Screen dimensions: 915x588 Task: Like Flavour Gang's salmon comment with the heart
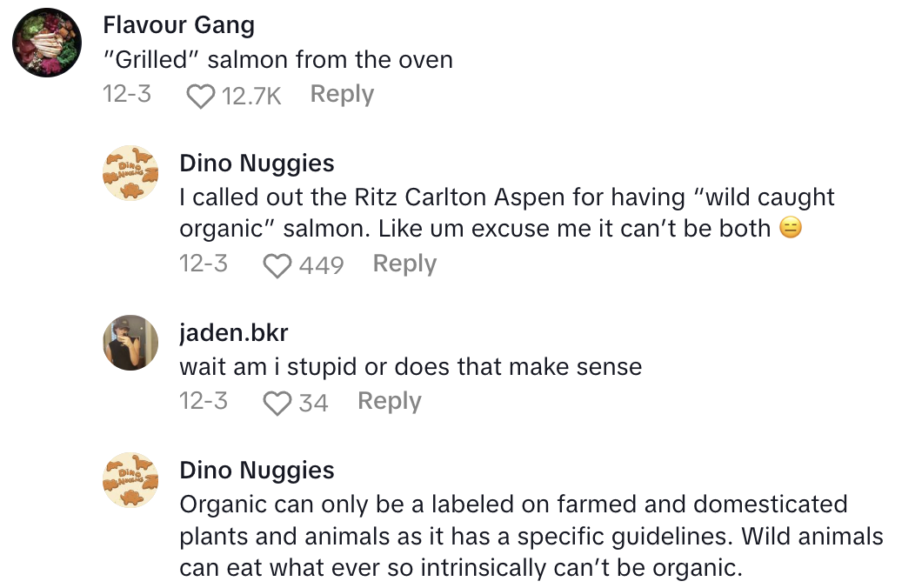coord(201,96)
